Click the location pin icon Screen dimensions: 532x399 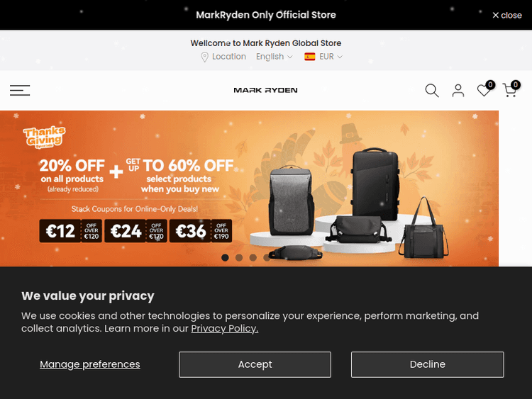point(204,57)
